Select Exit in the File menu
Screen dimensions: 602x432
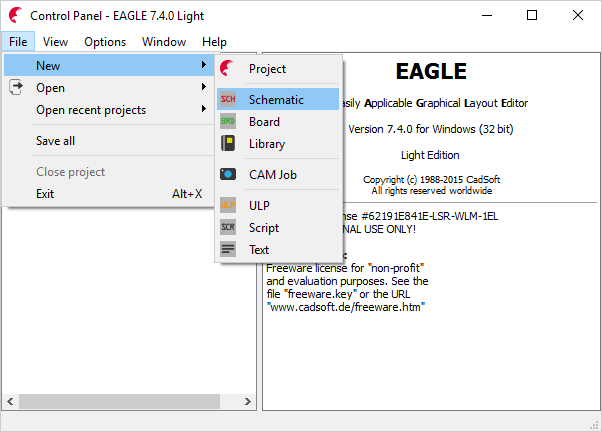click(45, 194)
